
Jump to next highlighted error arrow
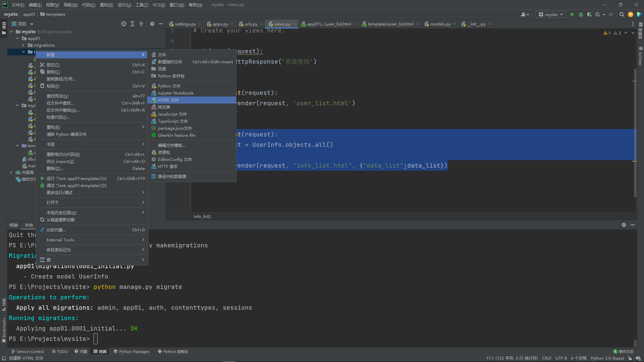633,33
